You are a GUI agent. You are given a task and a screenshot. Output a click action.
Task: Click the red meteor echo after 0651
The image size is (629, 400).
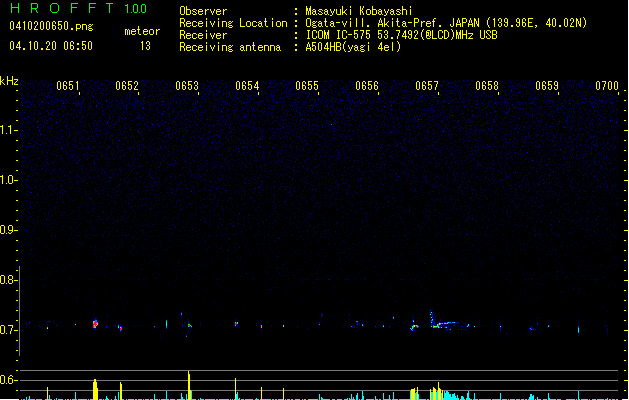point(95,324)
